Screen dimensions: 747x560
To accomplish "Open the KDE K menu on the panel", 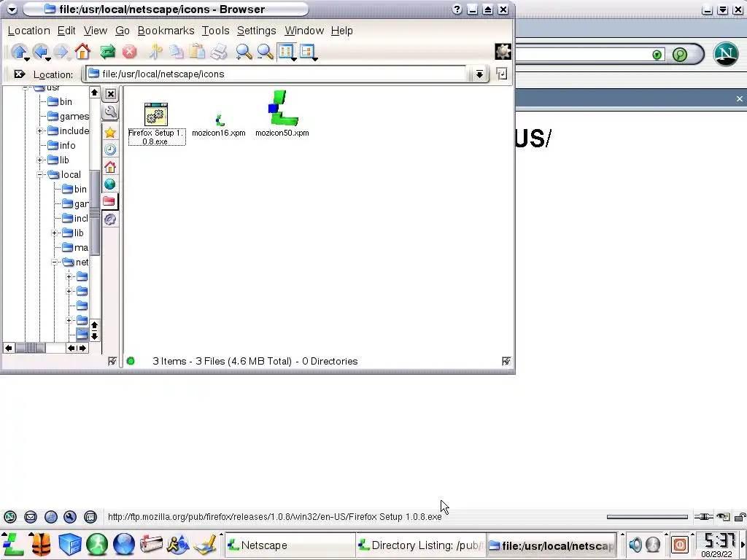I will (x=13, y=544).
